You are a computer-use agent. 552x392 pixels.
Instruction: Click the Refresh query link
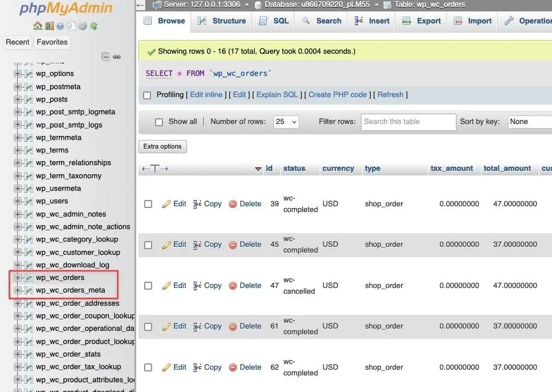[x=391, y=95]
